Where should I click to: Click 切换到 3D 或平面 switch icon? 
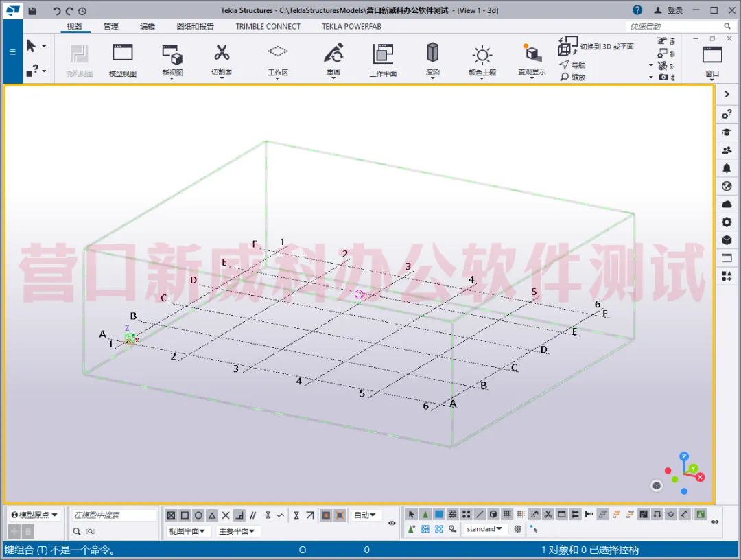click(567, 46)
